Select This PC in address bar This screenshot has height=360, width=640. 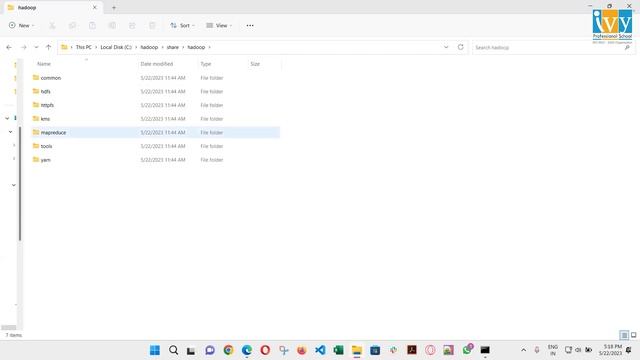point(84,47)
